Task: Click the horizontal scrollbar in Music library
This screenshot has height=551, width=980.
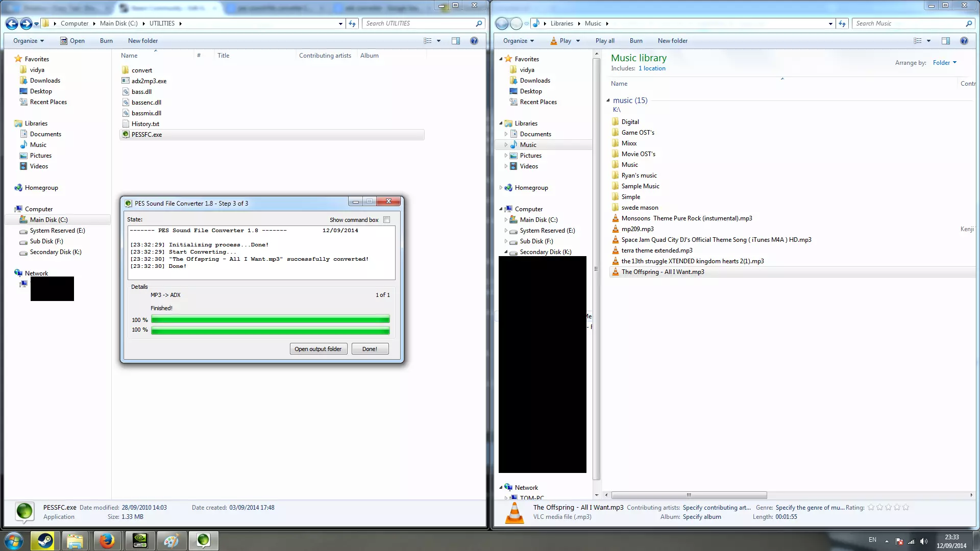Action: tap(689, 495)
